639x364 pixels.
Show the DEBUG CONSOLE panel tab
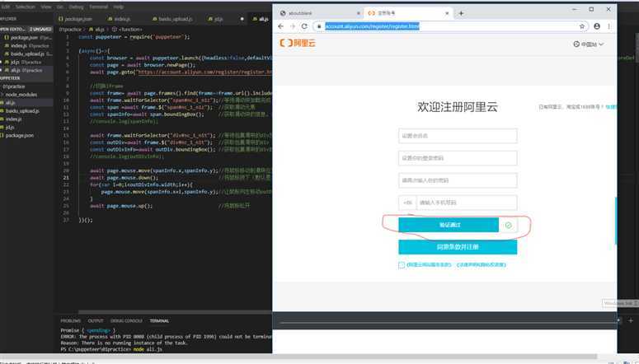(126, 321)
